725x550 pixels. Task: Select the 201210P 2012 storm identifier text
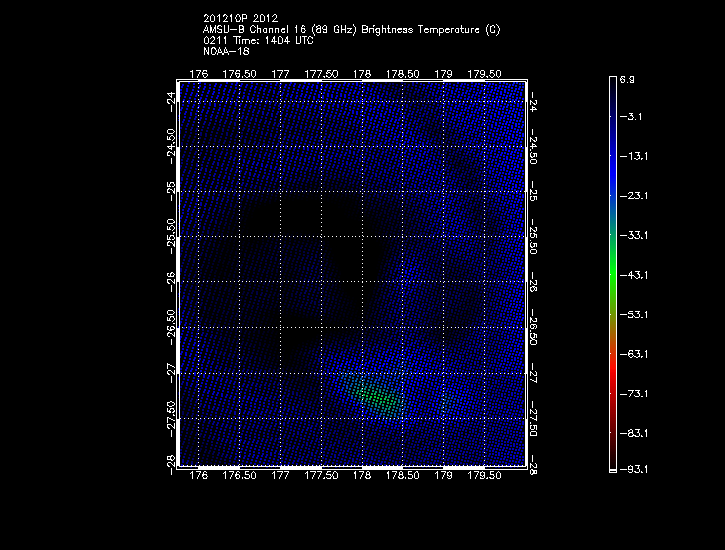coord(240,18)
